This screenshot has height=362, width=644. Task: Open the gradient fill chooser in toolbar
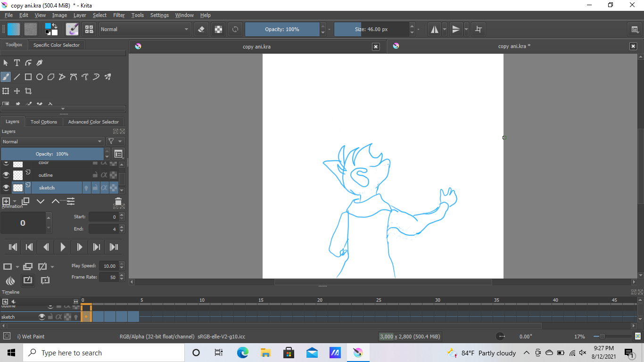[14, 29]
